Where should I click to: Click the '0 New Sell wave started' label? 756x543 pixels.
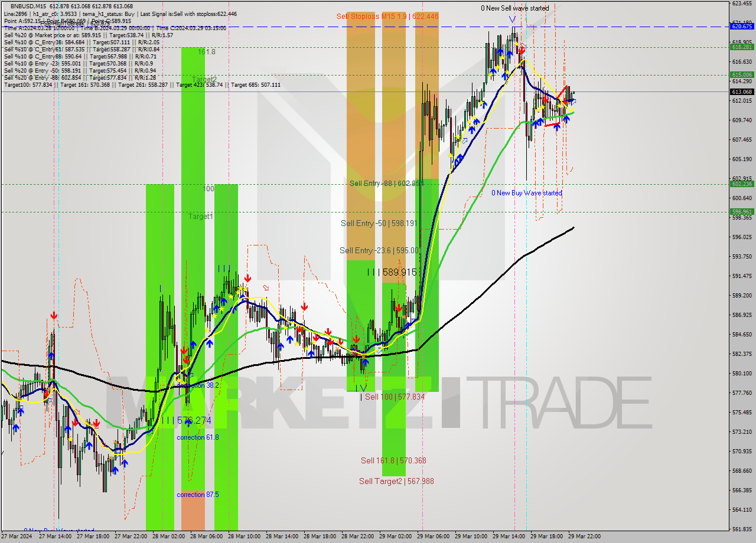[x=514, y=8]
